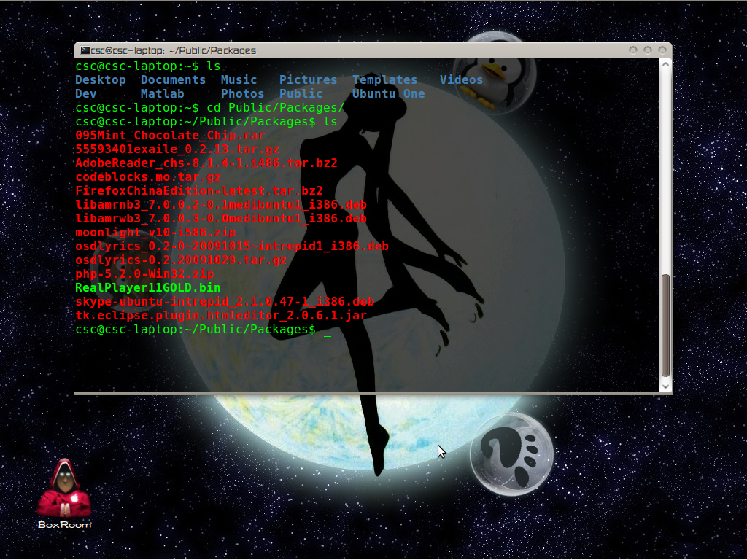Image resolution: width=747 pixels, height=560 pixels.
Task: Click the 'osdlyrics_0.2-0~20091015~intrepid1_i386.deb' file name
Action: tap(232, 246)
